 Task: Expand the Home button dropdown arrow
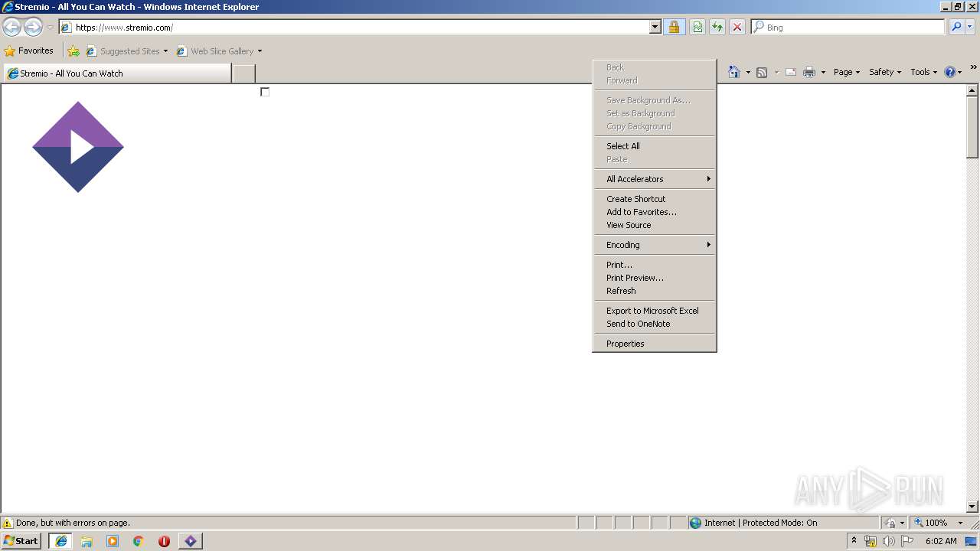tap(748, 73)
